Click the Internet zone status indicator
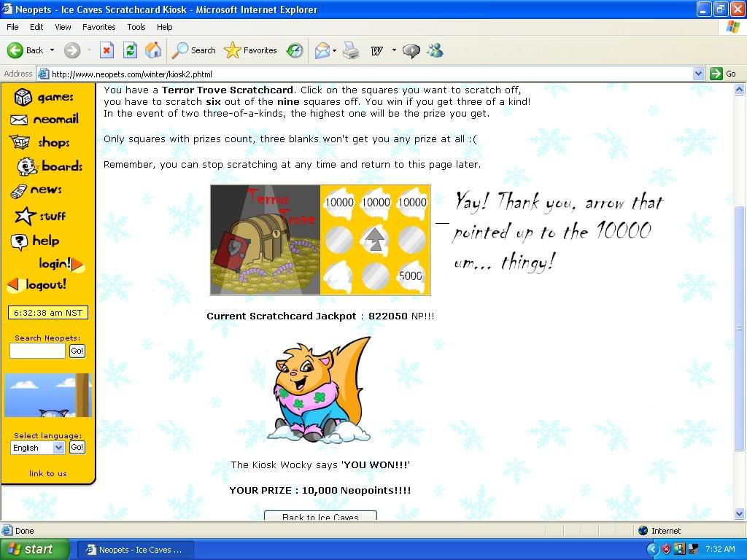The width and height of the screenshot is (747, 560). (x=659, y=531)
